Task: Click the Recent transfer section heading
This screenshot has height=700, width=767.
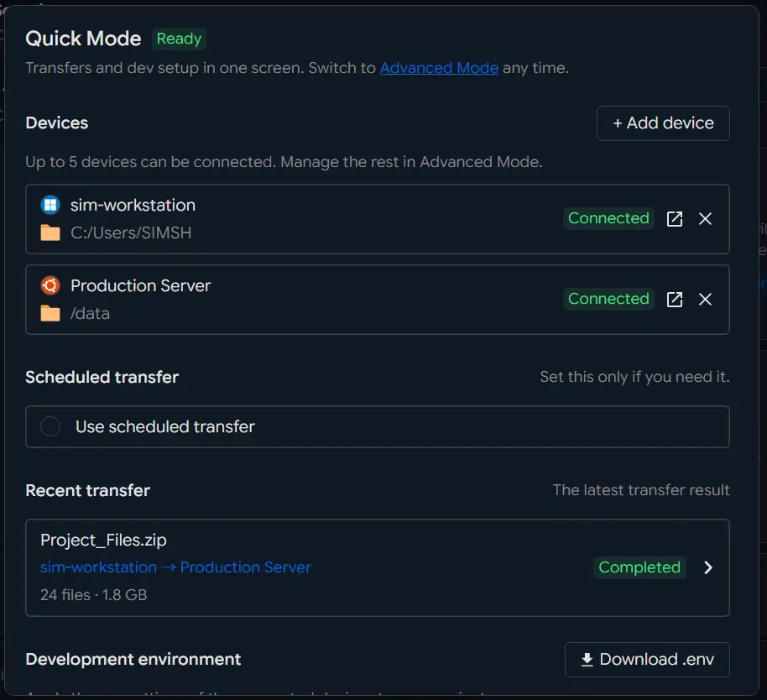Action: coord(87,491)
